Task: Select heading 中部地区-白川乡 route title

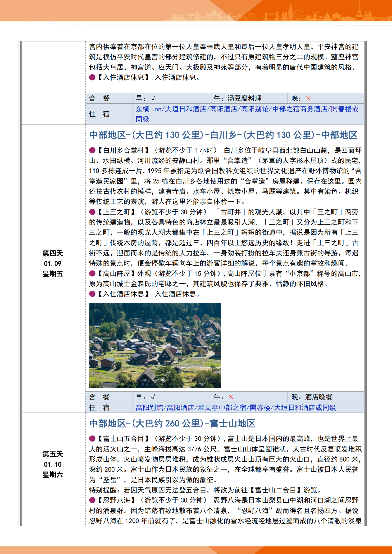Action: 223,135
